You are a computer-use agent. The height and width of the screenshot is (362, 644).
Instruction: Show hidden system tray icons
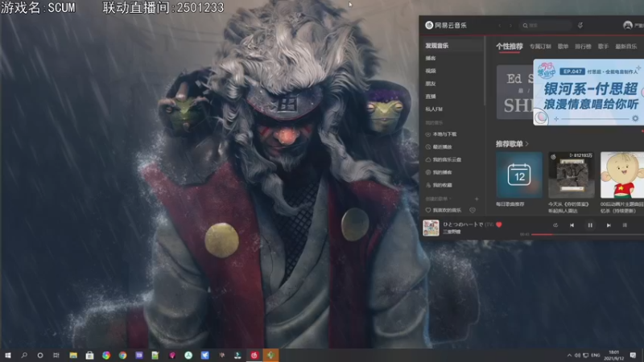(569, 356)
